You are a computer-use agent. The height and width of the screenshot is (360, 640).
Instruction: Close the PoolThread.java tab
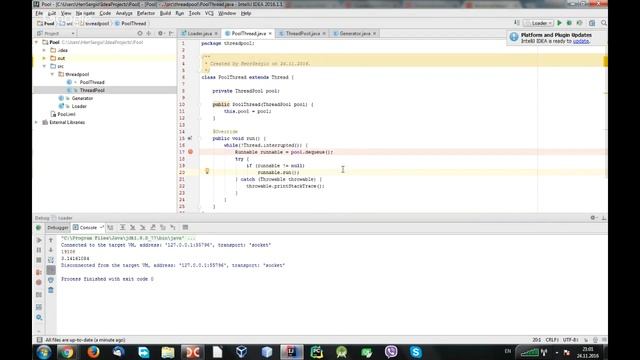click(270, 33)
